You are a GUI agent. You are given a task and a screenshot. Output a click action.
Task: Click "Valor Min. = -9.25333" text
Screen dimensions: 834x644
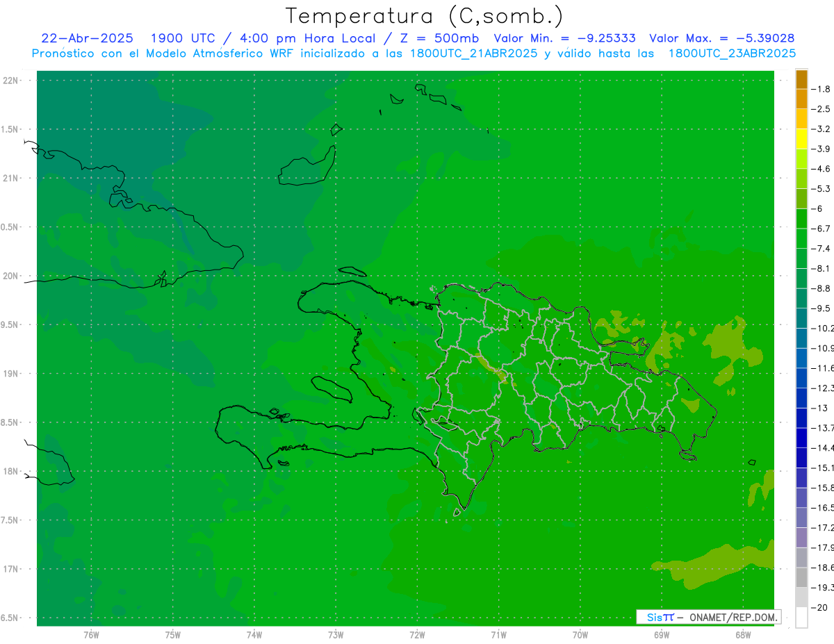click(x=564, y=38)
